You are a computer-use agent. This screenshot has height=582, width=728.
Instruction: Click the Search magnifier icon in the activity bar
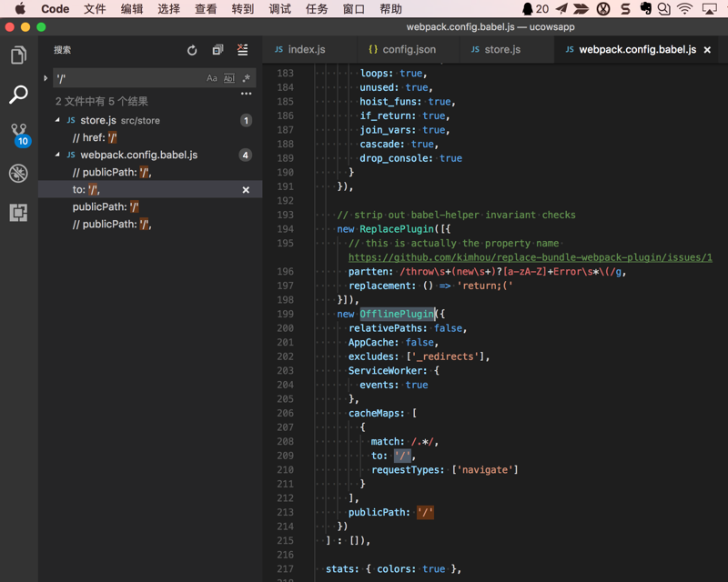(18, 95)
